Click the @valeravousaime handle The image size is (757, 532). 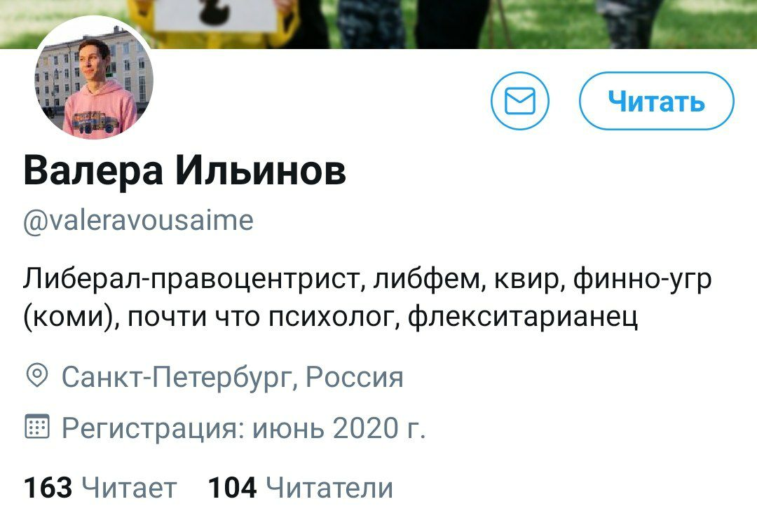pos(138,221)
